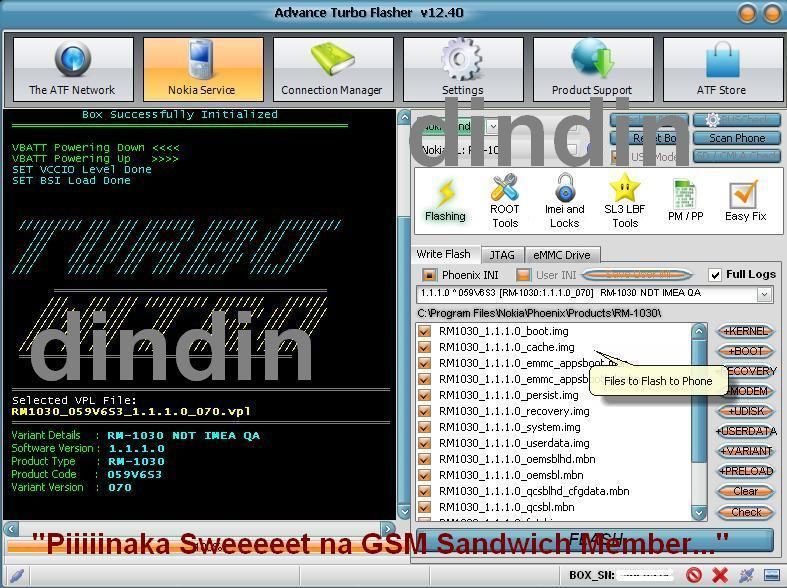The width and height of the screenshot is (787, 588).
Task: Click the +KERNEL button
Action: tap(746, 331)
